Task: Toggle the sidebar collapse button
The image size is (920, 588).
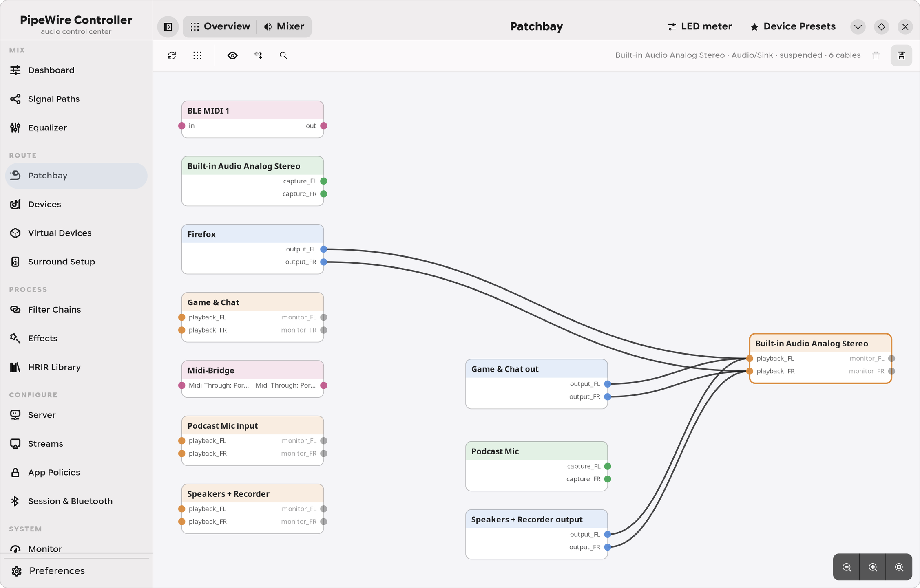Action: (x=168, y=26)
